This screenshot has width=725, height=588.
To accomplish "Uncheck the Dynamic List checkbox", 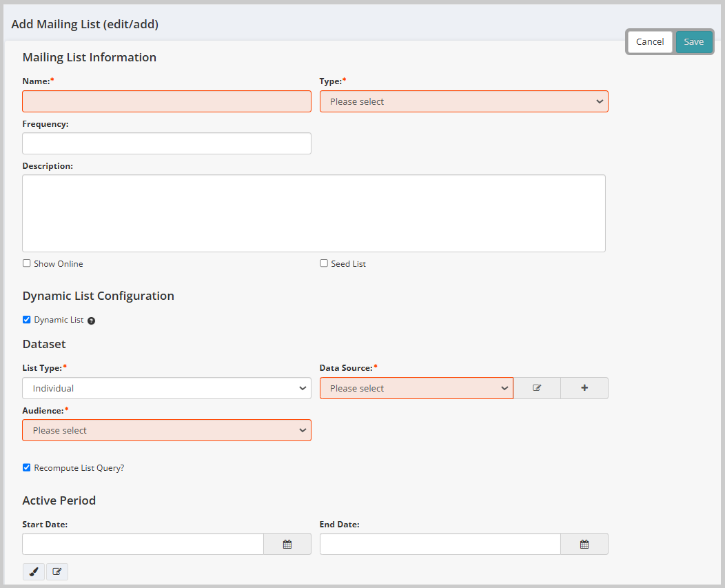I will pos(26,319).
